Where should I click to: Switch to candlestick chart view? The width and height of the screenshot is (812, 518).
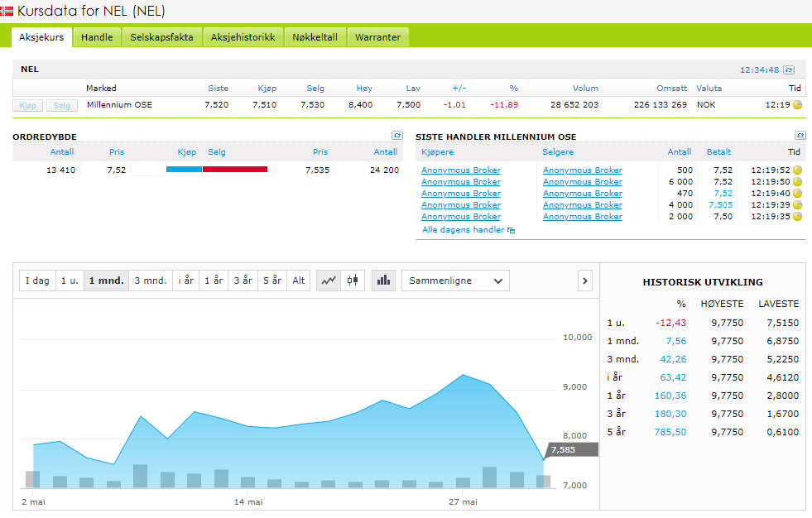(x=353, y=281)
